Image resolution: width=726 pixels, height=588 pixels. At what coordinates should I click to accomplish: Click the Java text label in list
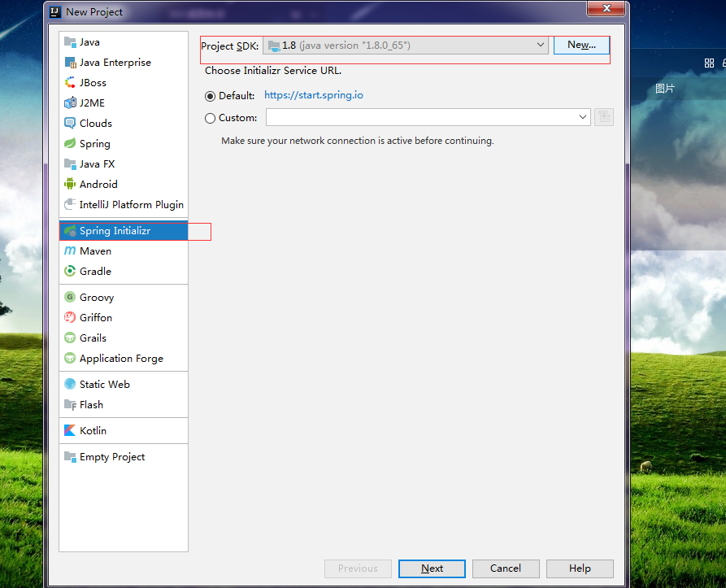(89, 42)
